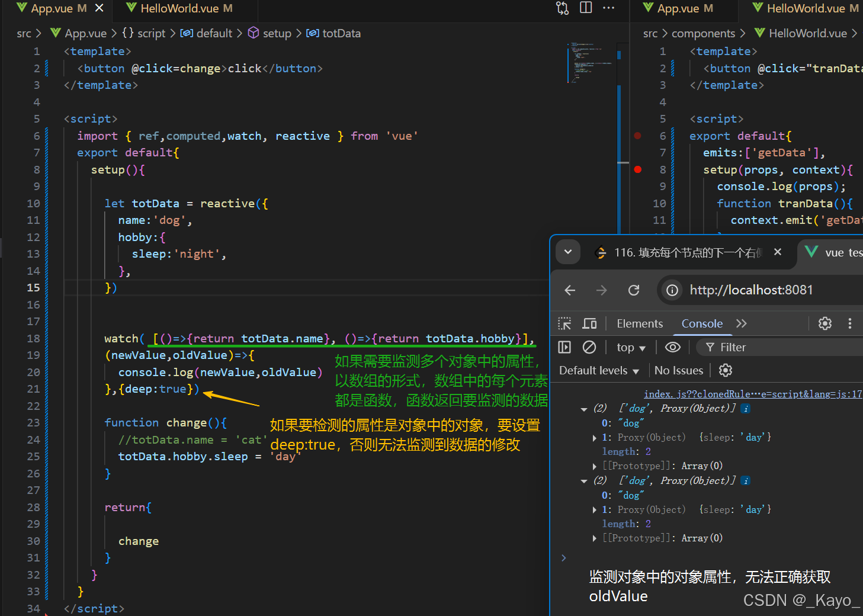Open DevTools customize menu three dots
The image size is (863, 616).
coord(850,323)
